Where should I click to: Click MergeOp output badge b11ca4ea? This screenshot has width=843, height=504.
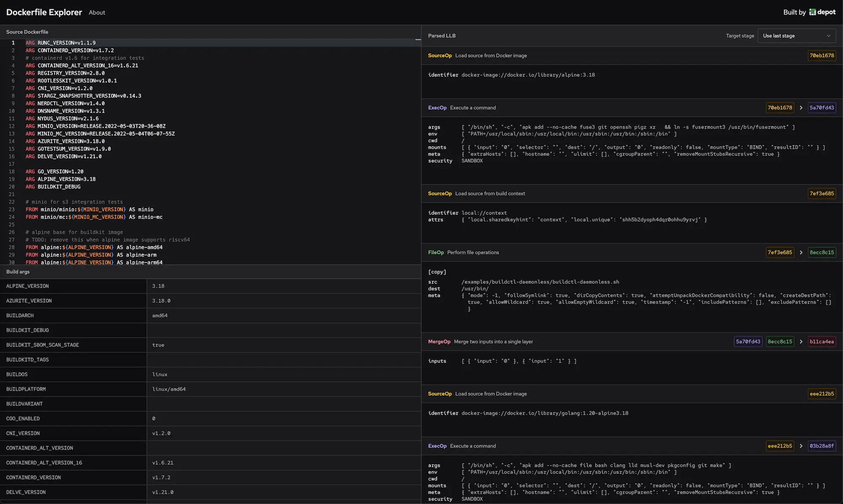click(822, 342)
